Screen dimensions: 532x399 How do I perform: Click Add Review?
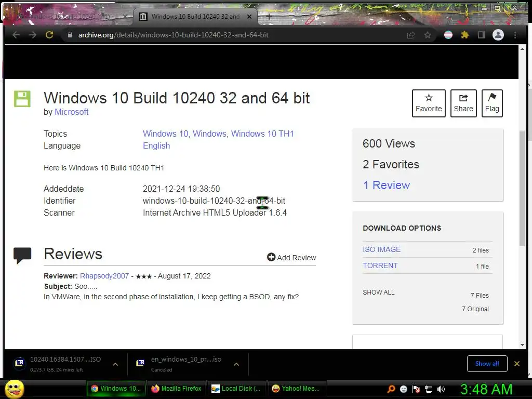tap(291, 258)
